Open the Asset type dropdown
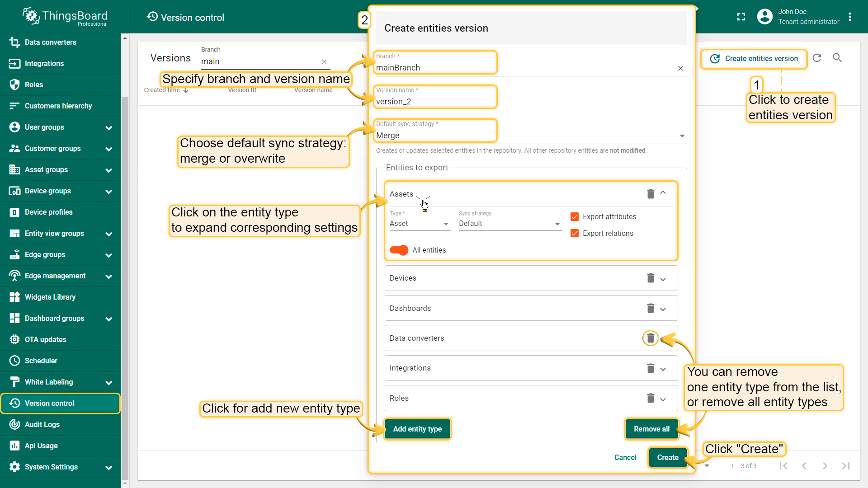The image size is (868, 488). click(420, 224)
